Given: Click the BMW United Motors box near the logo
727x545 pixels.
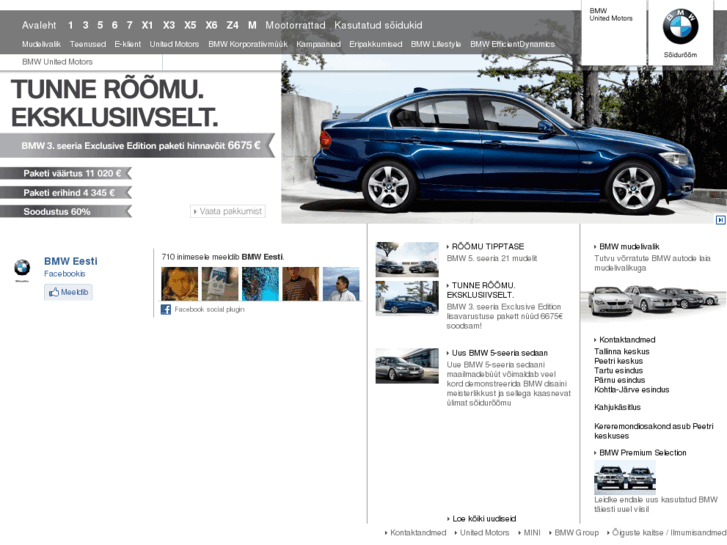Looking at the screenshot, I should 613,32.
